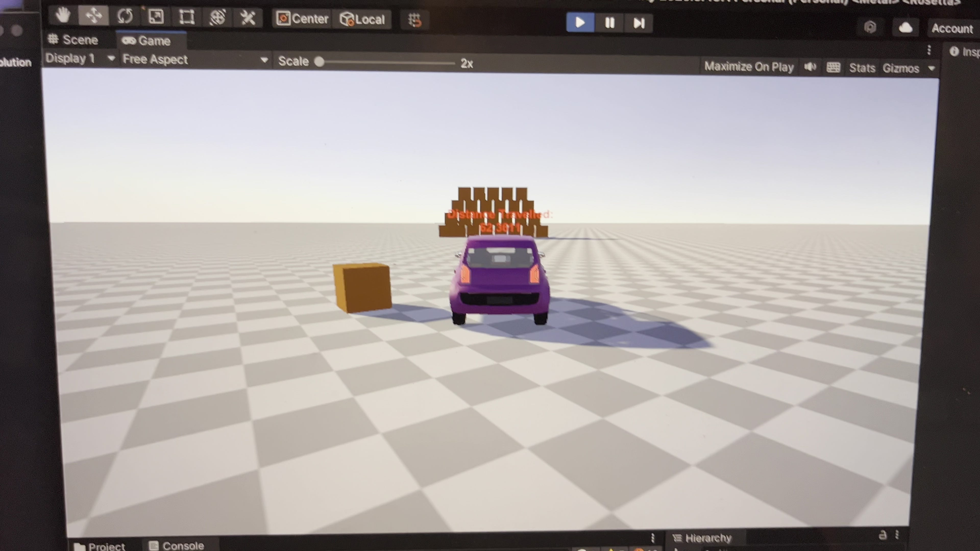Start Play mode
Image resolution: width=980 pixels, height=551 pixels.
[x=580, y=22]
